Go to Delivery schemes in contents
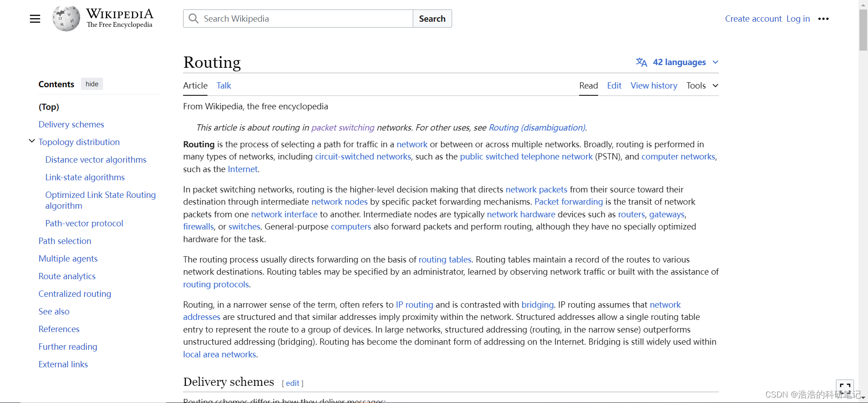Viewport: 868px width, 403px height. [x=71, y=124]
